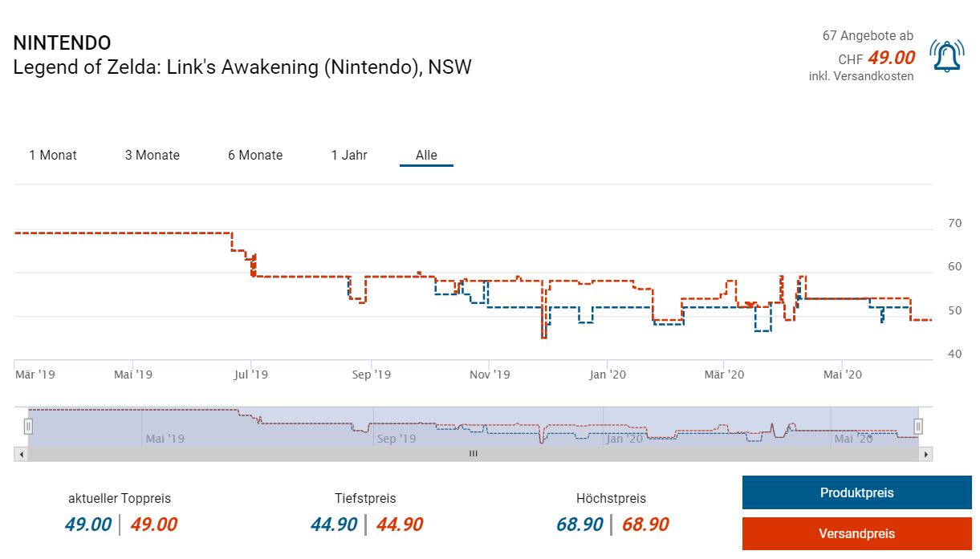The image size is (980, 559).
Task: Click the red Höchstpreis value 68.90
Action: coord(645,525)
